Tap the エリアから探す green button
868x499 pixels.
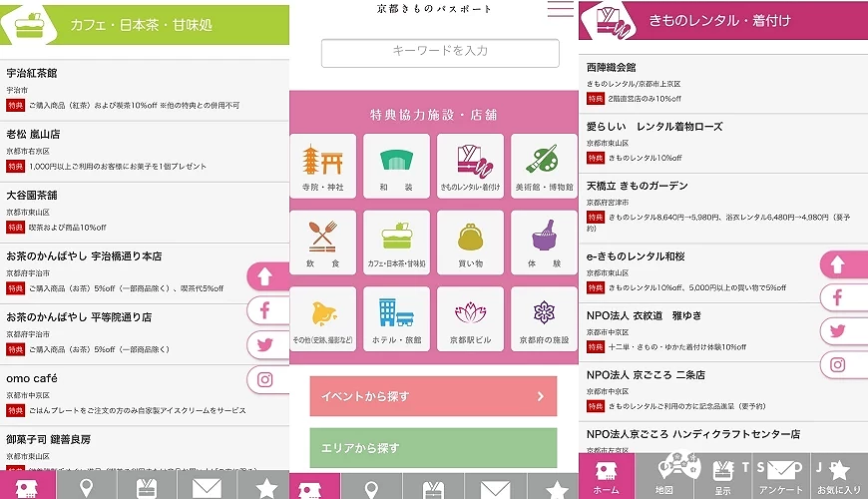pyautogui.click(x=433, y=447)
